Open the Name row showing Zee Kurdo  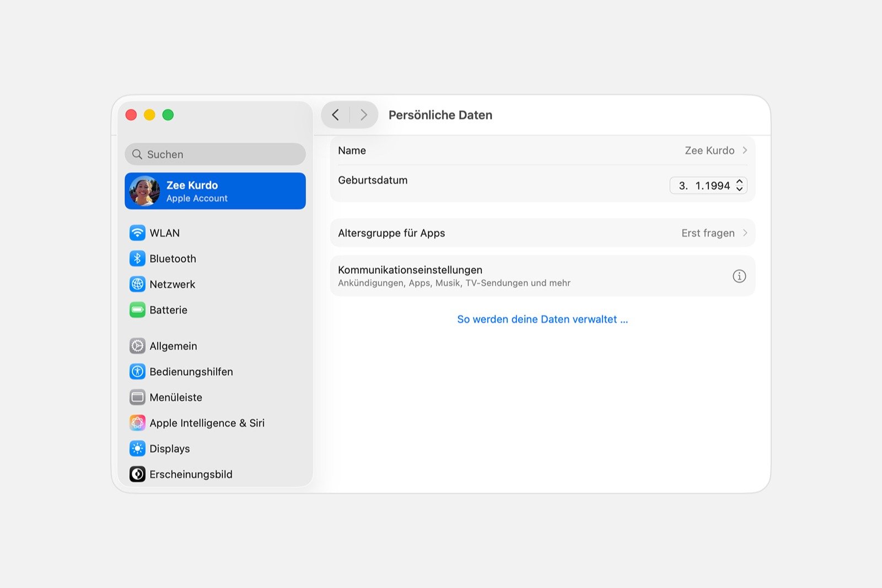pyautogui.click(x=542, y=150)
